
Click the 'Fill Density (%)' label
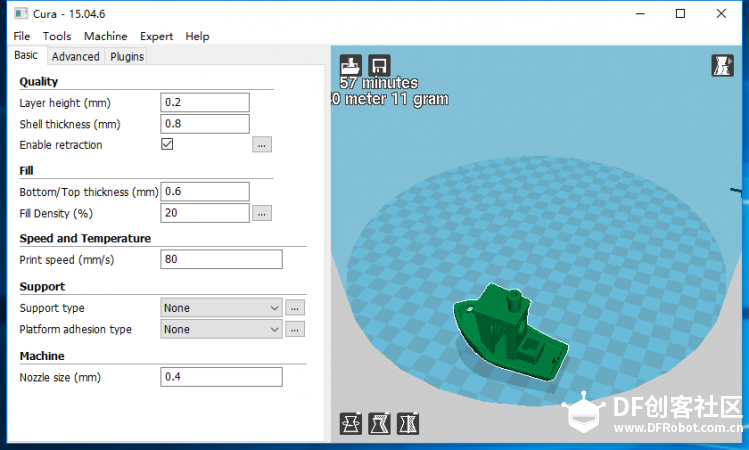pos(56,214)
